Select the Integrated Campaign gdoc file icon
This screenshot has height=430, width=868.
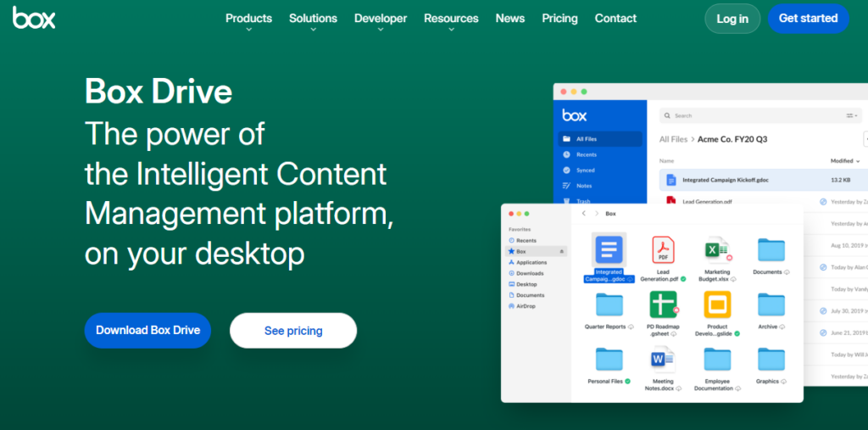pyautogui.click(x=609, y=249)
